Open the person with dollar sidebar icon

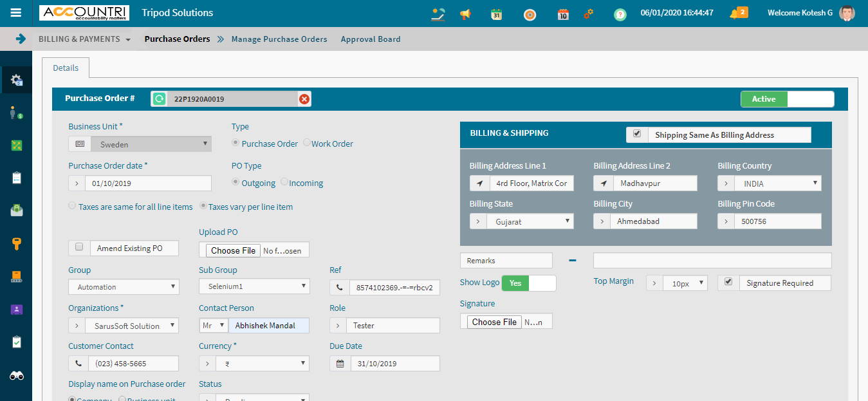[x=17, y=113]
